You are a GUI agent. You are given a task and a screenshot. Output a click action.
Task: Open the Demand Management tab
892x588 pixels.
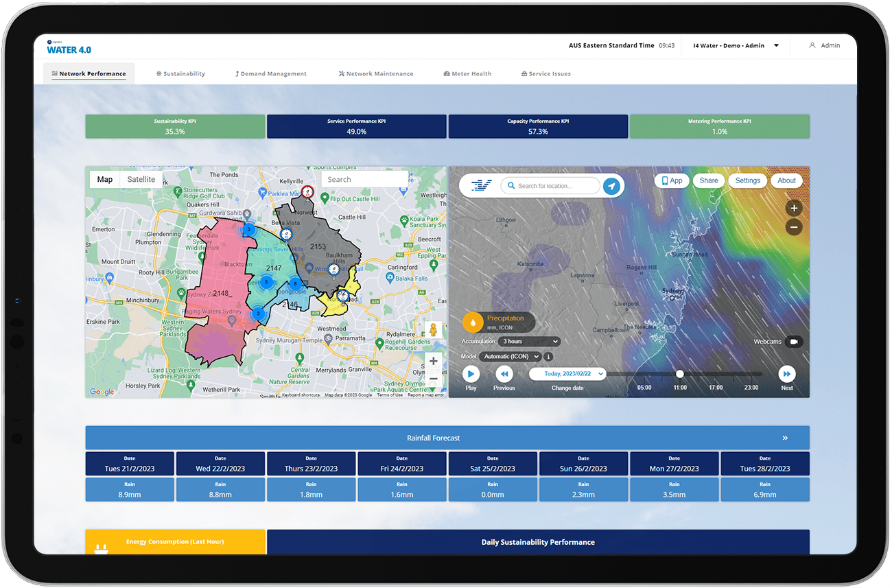point(271,73)
